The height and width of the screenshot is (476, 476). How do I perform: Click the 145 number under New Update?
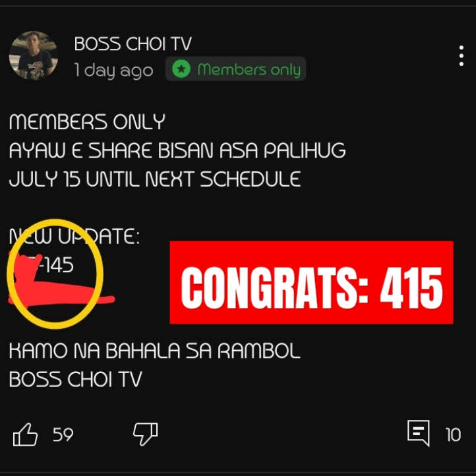pyautogui.click(x=59, y=265)
